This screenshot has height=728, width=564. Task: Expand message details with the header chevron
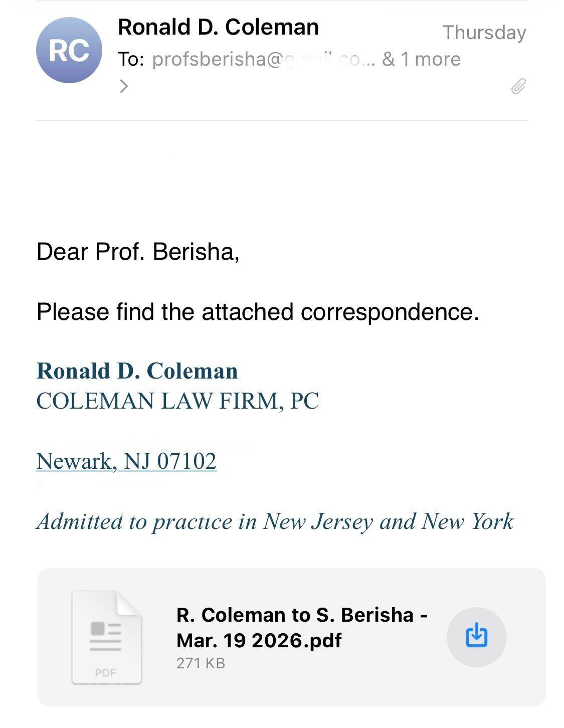(x=124, y=86)
